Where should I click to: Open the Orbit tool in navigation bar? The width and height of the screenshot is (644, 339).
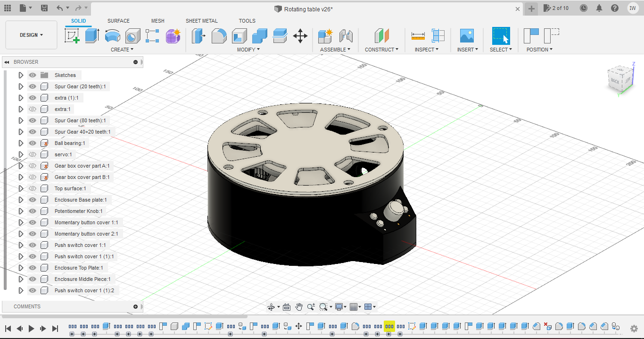[271, 307]
